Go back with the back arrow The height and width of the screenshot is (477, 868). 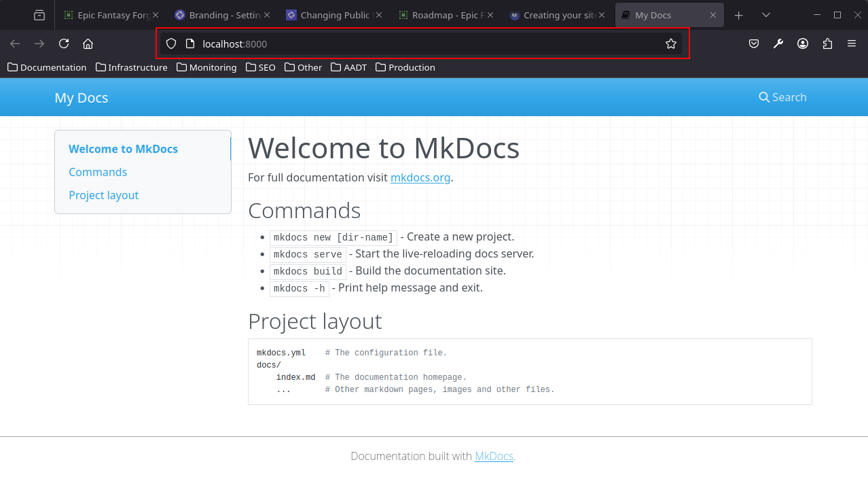[x=15, y=43]
